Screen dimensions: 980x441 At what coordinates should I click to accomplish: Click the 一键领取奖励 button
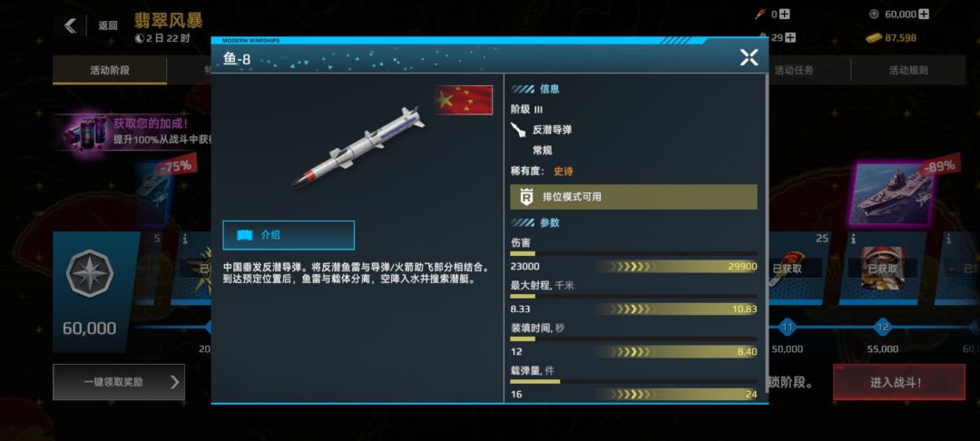119,382
